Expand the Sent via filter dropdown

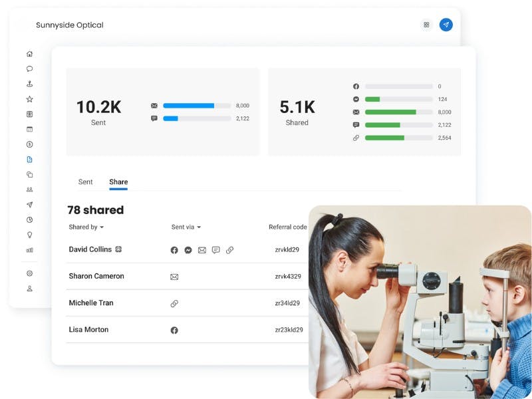click(x=186, y=227)
